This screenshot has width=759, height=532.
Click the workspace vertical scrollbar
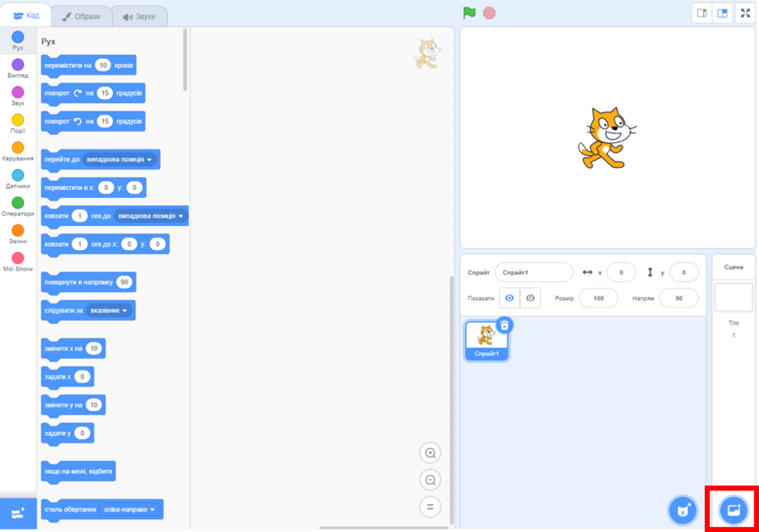(x=451, y=400)
